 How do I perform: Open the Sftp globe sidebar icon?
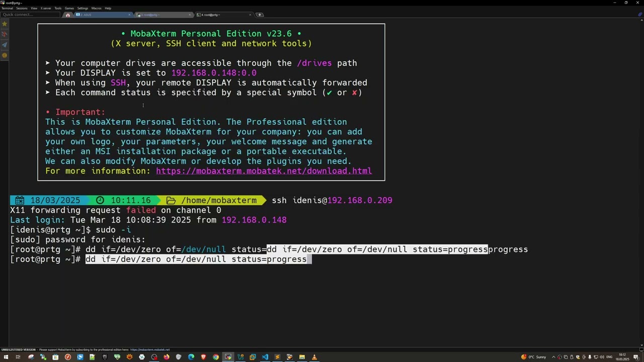pos(5,55)
